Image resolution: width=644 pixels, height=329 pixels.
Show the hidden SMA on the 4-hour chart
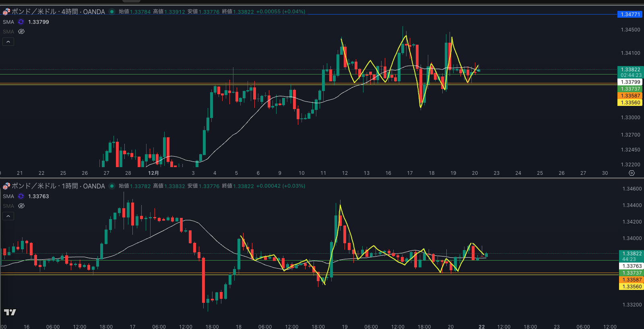point(21,31)
